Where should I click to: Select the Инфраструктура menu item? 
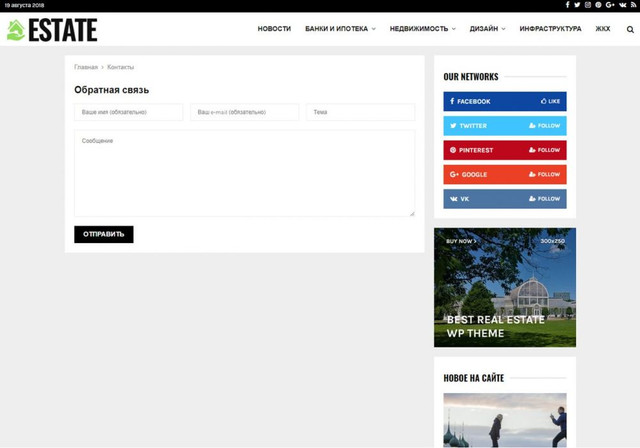(550, 29)
